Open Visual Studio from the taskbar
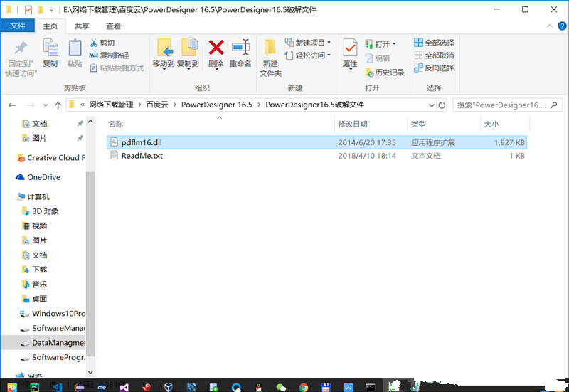The image size is (569, 392). tap(124, 387)
